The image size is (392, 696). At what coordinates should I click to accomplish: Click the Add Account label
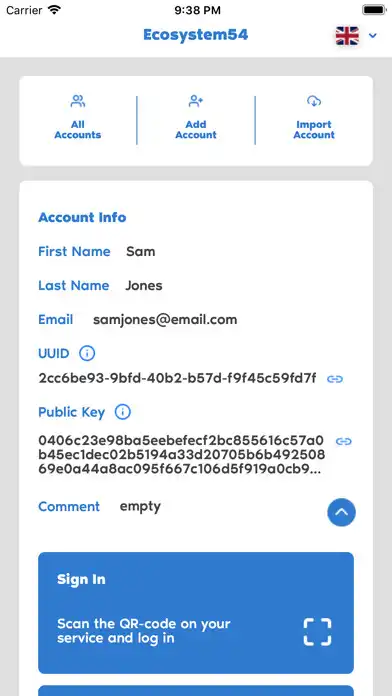pyautogui.click(x=196, y=130)
